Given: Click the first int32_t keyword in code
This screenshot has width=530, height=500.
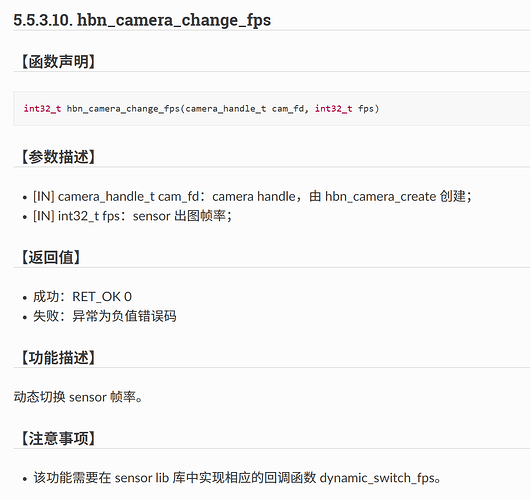Looking at the screenshot, I should [43, 109].
